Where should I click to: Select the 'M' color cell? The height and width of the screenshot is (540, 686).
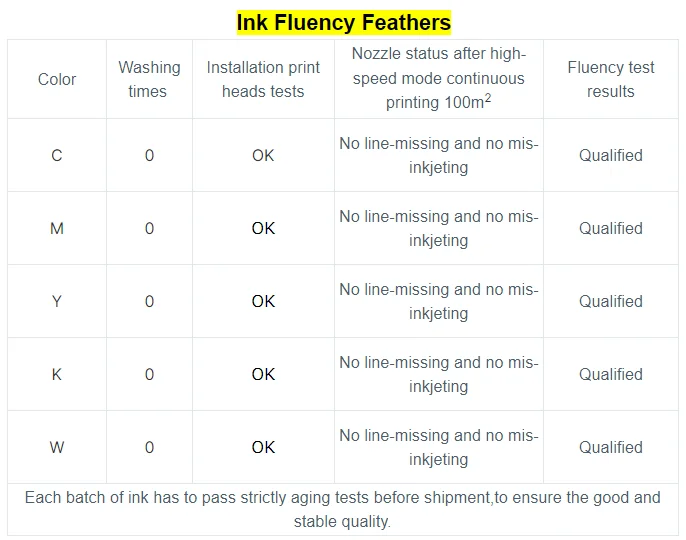(57, 228)
